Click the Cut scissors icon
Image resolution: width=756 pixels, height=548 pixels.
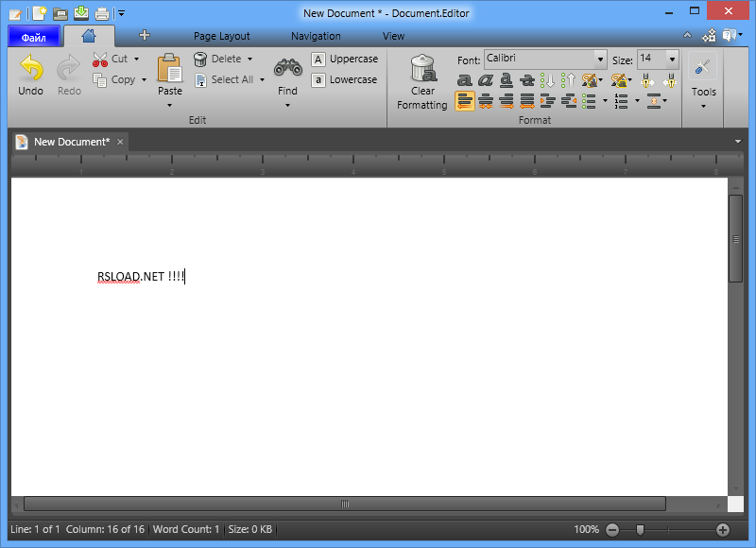[100, 60]
